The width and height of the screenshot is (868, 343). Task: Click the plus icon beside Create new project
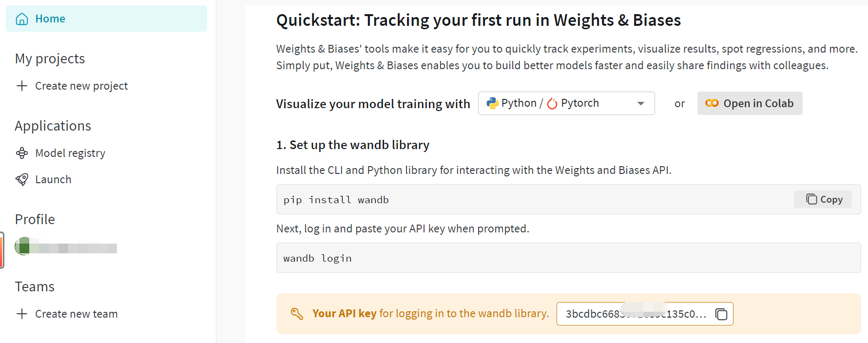[x=22, y=86]
